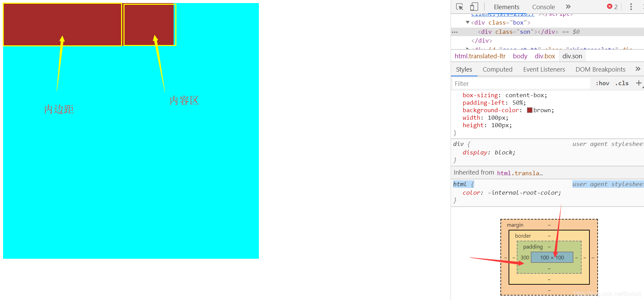
Task: Click the border label in box model
Action: pyautogui.click(x=523, y=236)
